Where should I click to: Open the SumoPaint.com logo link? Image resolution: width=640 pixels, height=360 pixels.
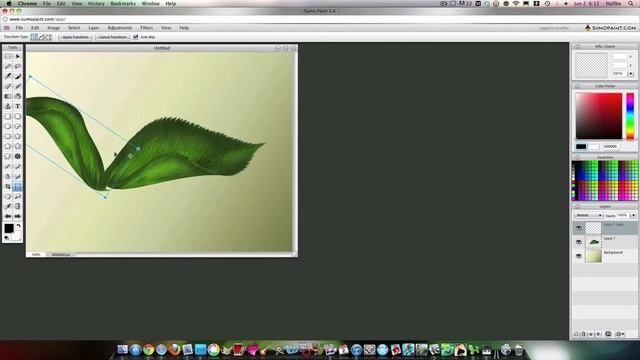[610, 28]
